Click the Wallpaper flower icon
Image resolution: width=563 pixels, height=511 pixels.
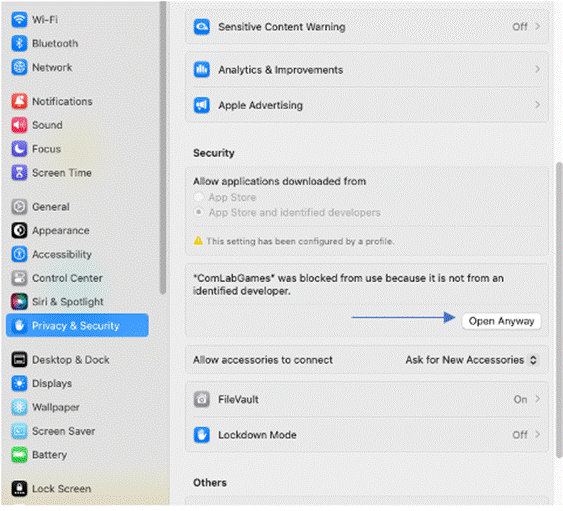(x=19, y=407)
